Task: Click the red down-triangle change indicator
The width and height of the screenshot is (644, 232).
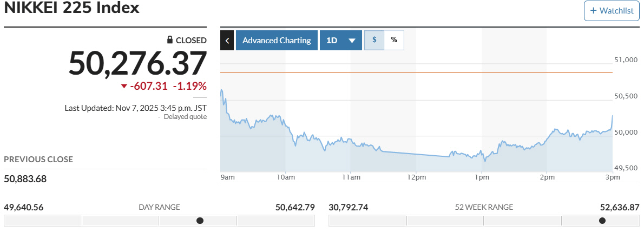Action: 124,86
